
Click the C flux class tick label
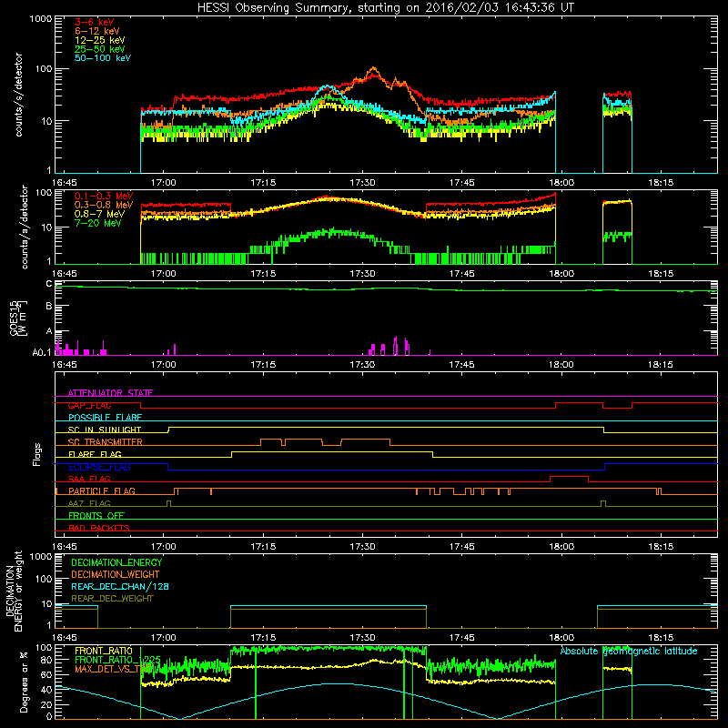tap(49, 284)
